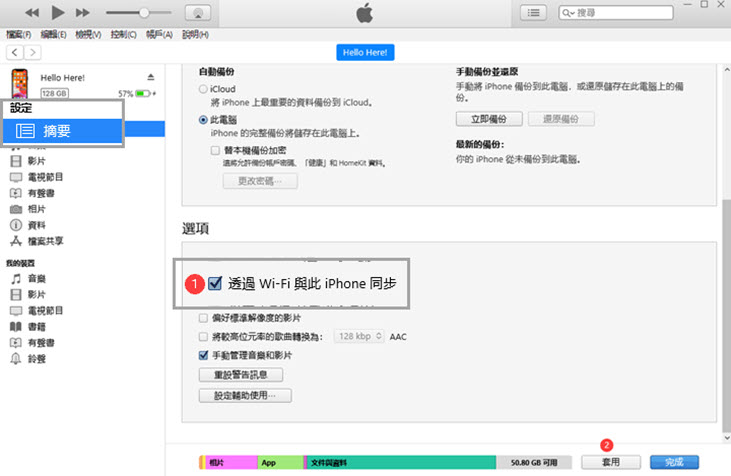Select 摘要 in the settings sidebar
The image size is (731, 476).
(x=63, y=131)
